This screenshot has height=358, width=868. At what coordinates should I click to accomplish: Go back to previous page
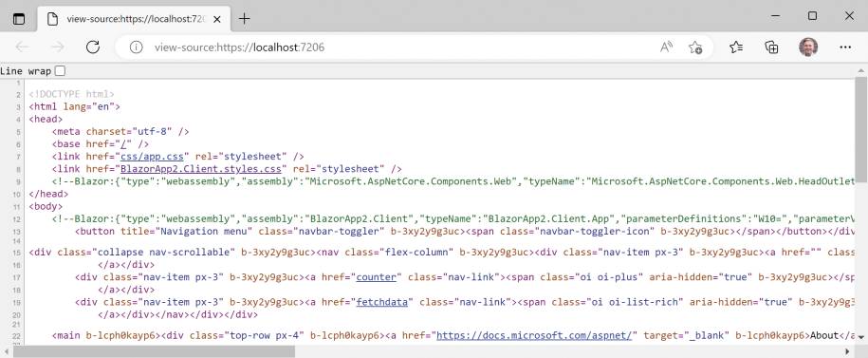point(22,47)
